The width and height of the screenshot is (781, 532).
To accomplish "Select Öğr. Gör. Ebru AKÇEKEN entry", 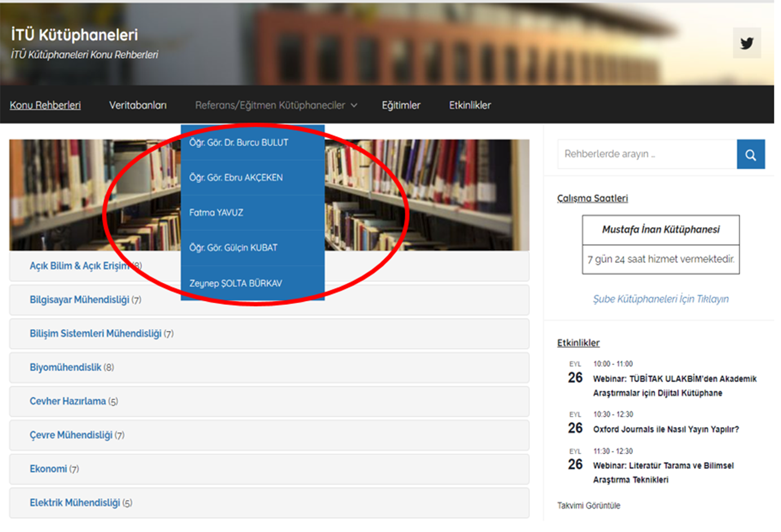I will click(236, 178).
